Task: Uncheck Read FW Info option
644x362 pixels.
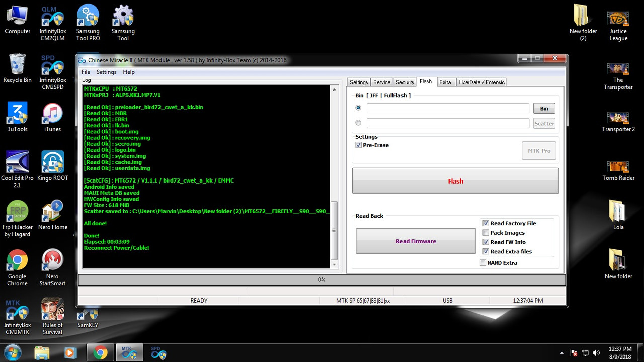Action: tap(486, 242)
